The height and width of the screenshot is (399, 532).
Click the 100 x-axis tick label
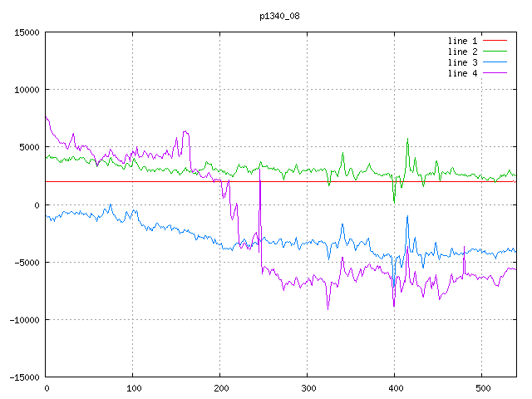(x=133, y=388)
